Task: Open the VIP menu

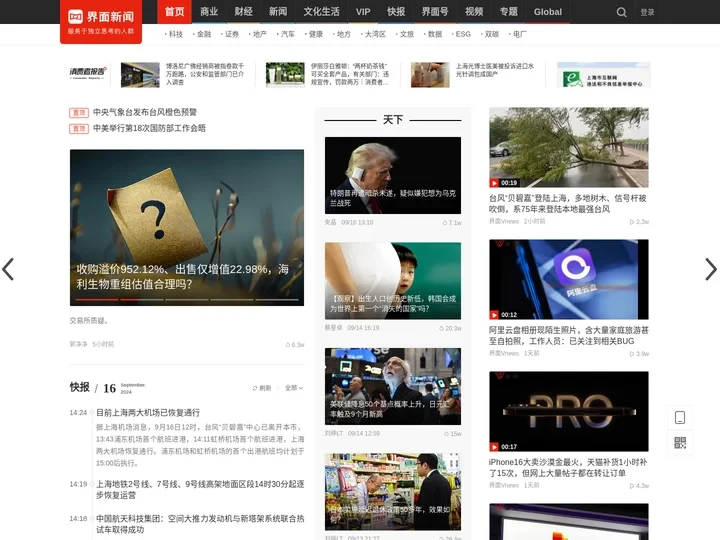Action: (363, 11)
